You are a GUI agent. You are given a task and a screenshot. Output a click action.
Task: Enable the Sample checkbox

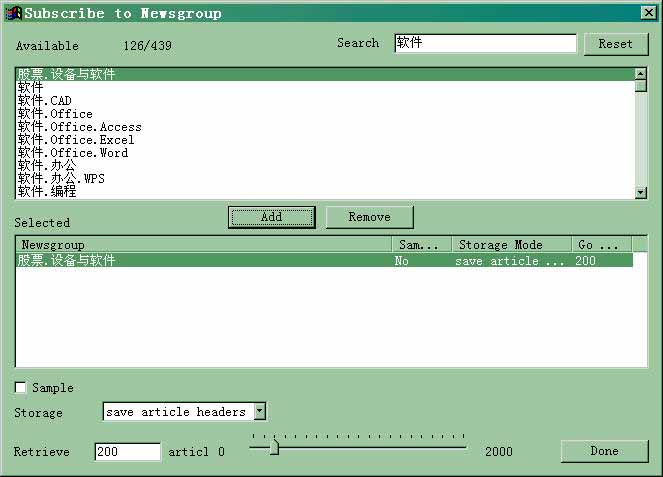click(x=21, y=388)
